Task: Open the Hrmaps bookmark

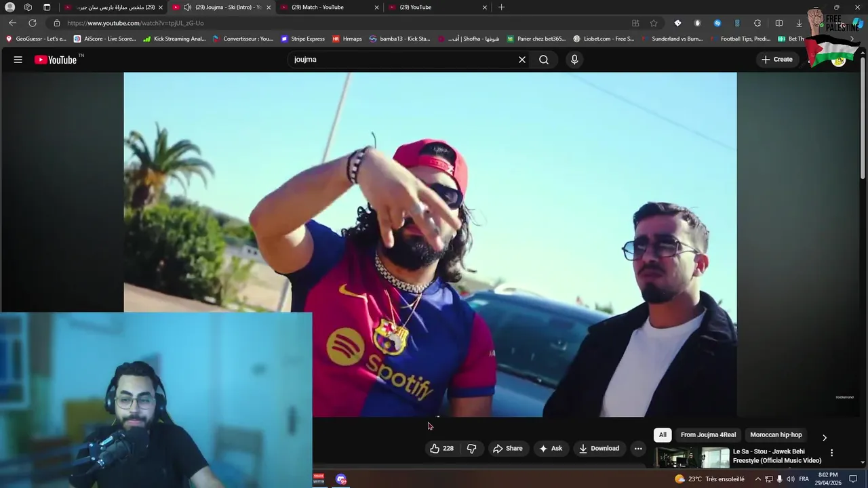Action: click(x=347, y=39)
